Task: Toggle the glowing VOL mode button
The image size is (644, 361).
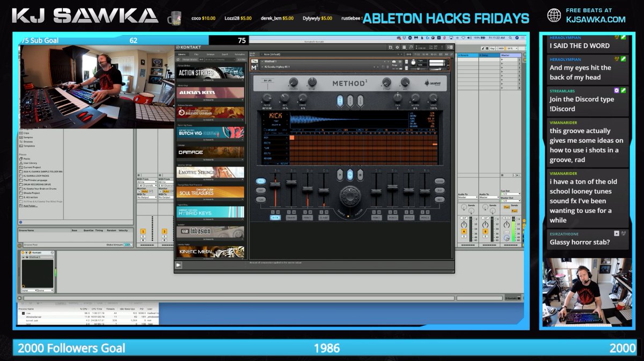Action: [261, 182]
